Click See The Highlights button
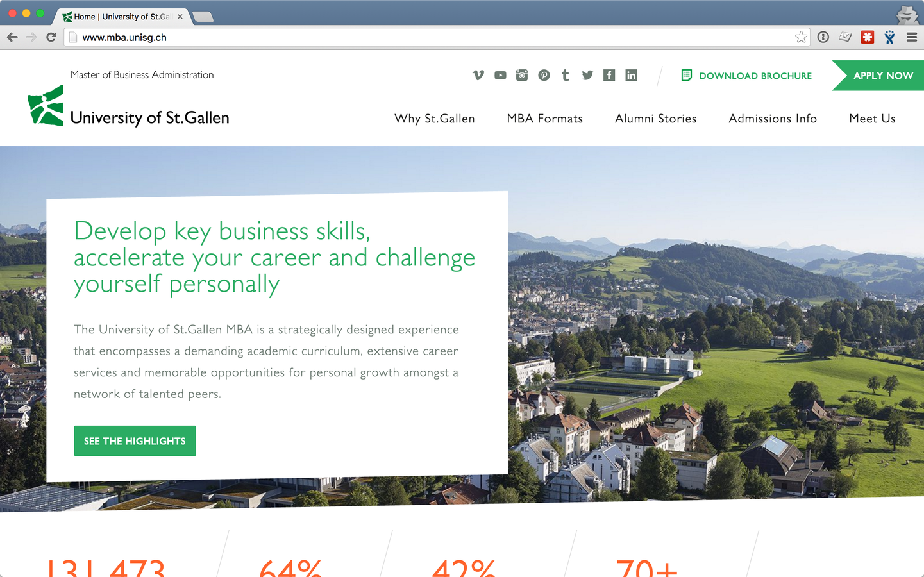 tap(135, 441)
